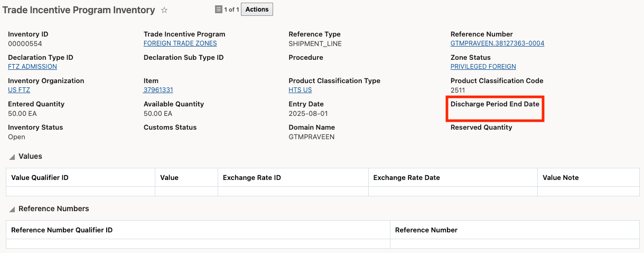Open the FOREIGN TRADE ZONES program link
Screen dimensions: 644x253
pyautogui.click(x=180, y=43)
